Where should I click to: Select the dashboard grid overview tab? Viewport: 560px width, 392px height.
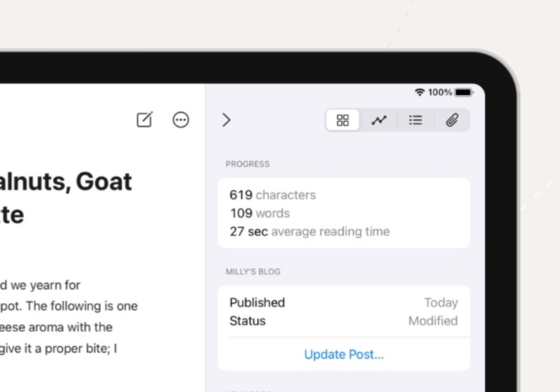click(342, 120)
